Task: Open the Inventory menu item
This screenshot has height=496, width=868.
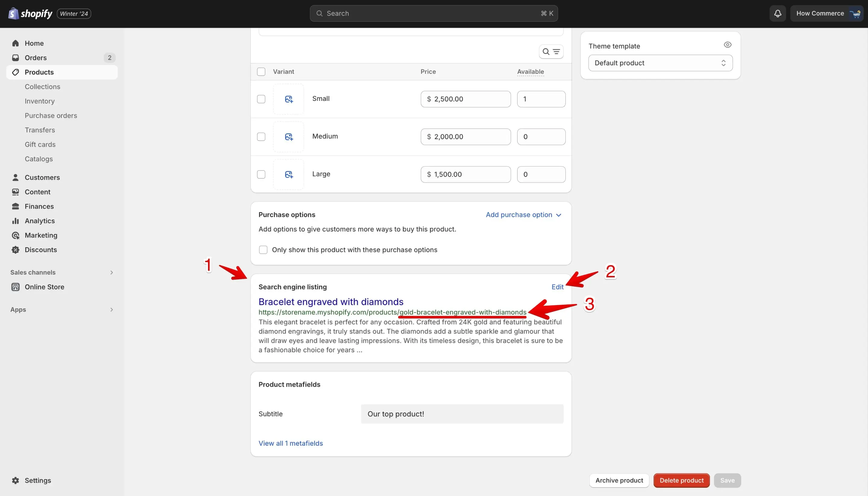Action: (x=39, y=101)
